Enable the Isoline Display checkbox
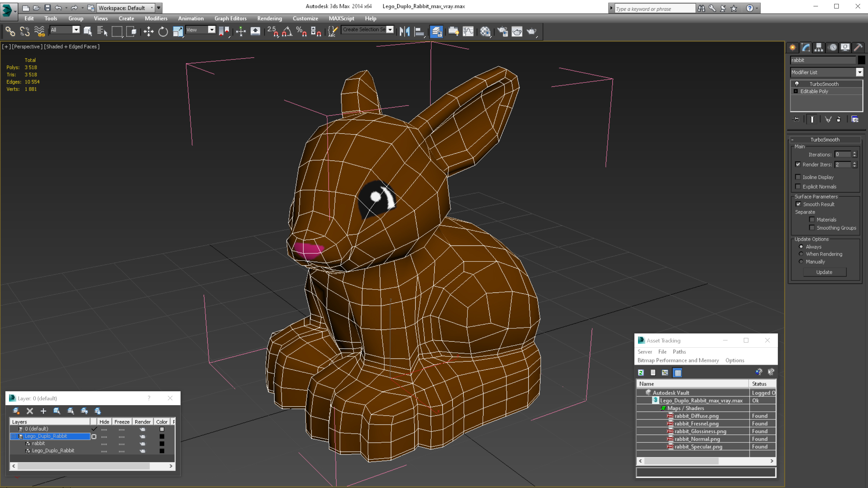The height and width of the screenshot is (488, 868). pyautogui.click(x=798, y=177)
